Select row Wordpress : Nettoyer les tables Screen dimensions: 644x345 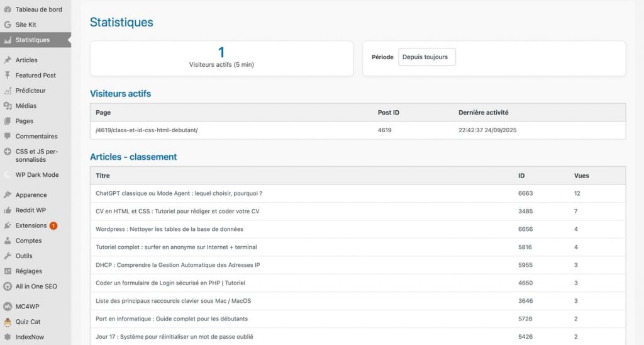[x=358, y=229]
